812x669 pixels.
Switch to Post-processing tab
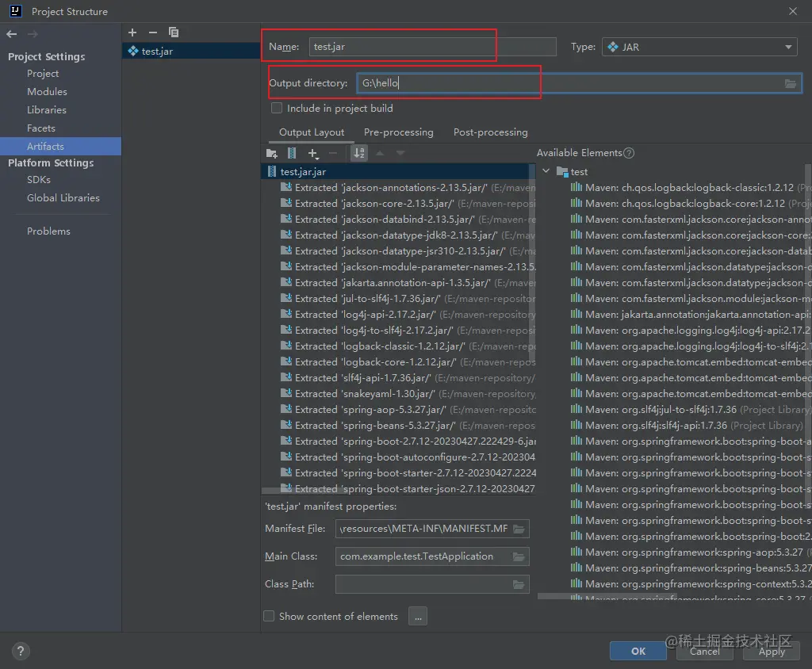(x=490, y=132)
